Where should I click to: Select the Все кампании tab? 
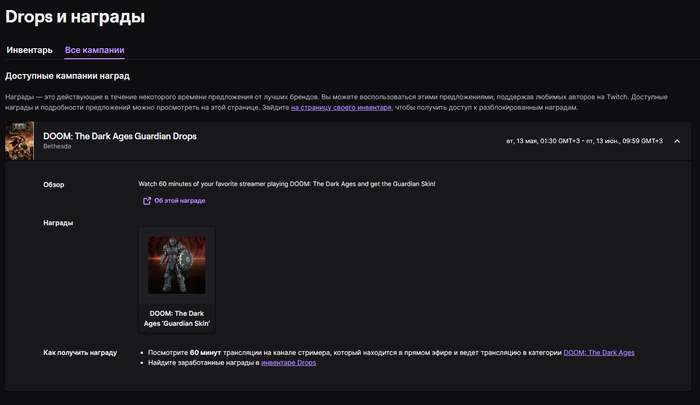click(94, 49)
